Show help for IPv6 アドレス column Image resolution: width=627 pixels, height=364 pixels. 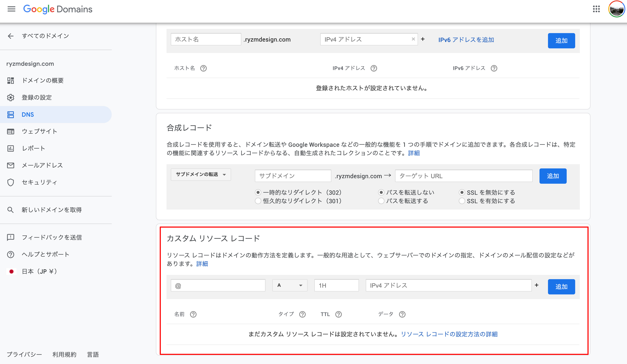pos(494,68)
